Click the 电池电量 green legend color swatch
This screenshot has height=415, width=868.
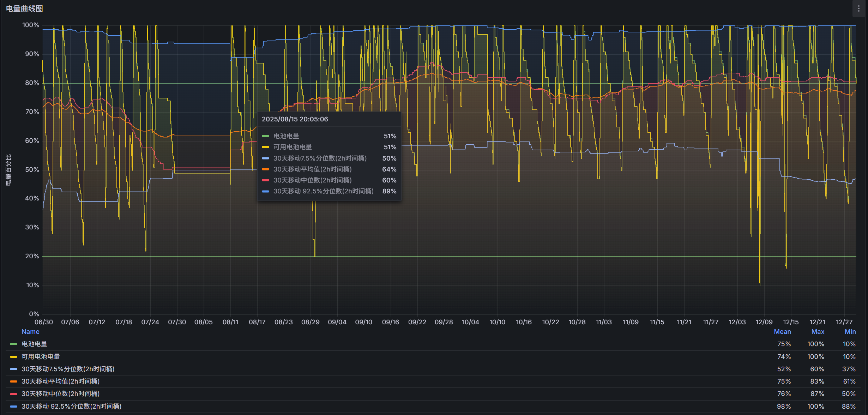[14, 344]
